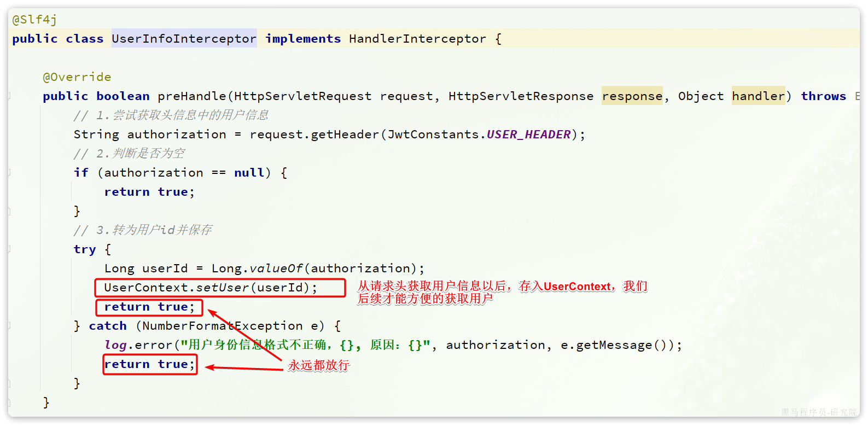This screenshot has width=868, height=426.
Task: Click the throws keyword
Action: [x=824, y=96]
